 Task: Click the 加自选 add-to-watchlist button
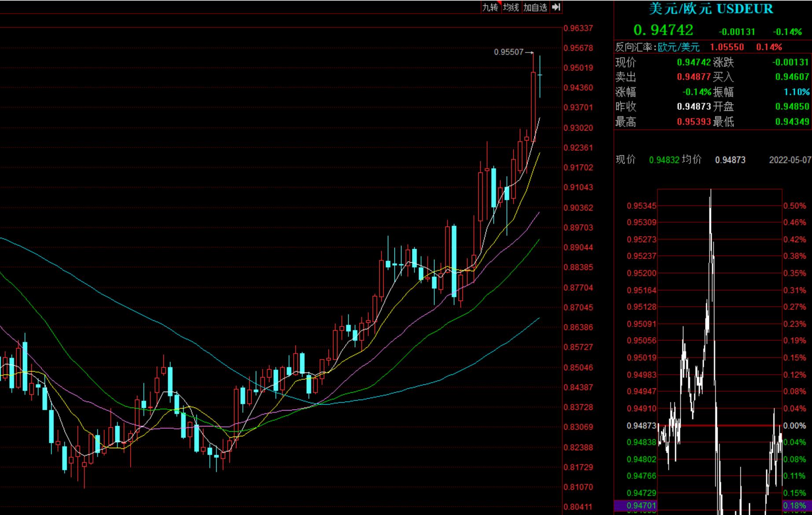pos(535,7)
